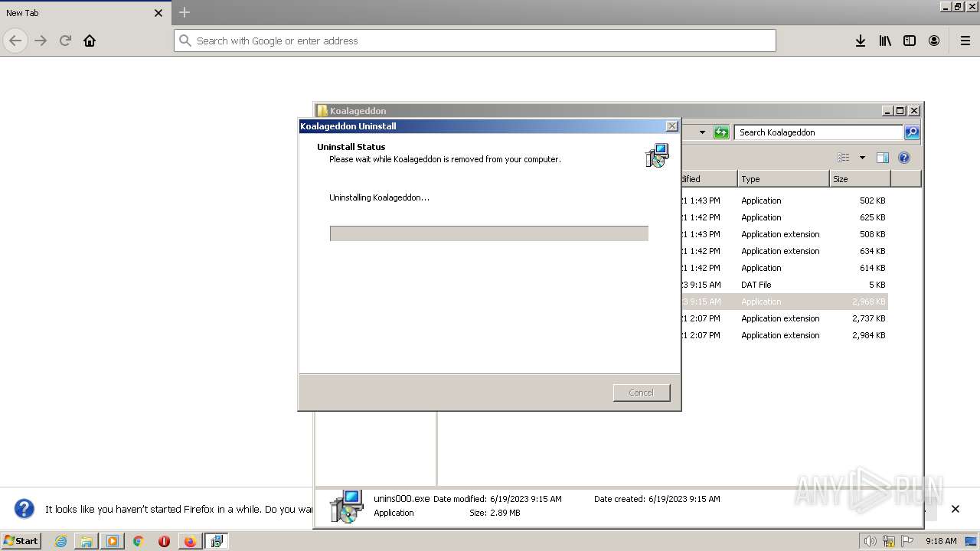Click unins000.exe icon in details pane
980x551 pixels.
346,506
